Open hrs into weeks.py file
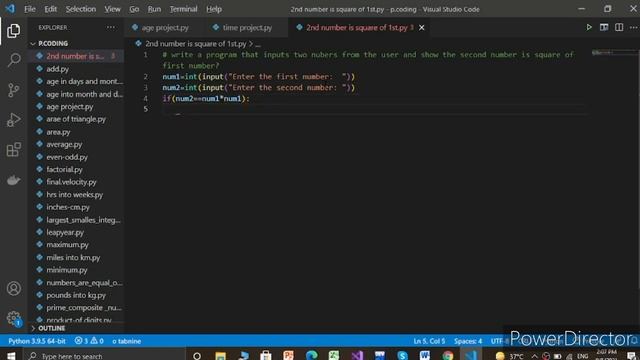640x360 pixels. (74, 195)
